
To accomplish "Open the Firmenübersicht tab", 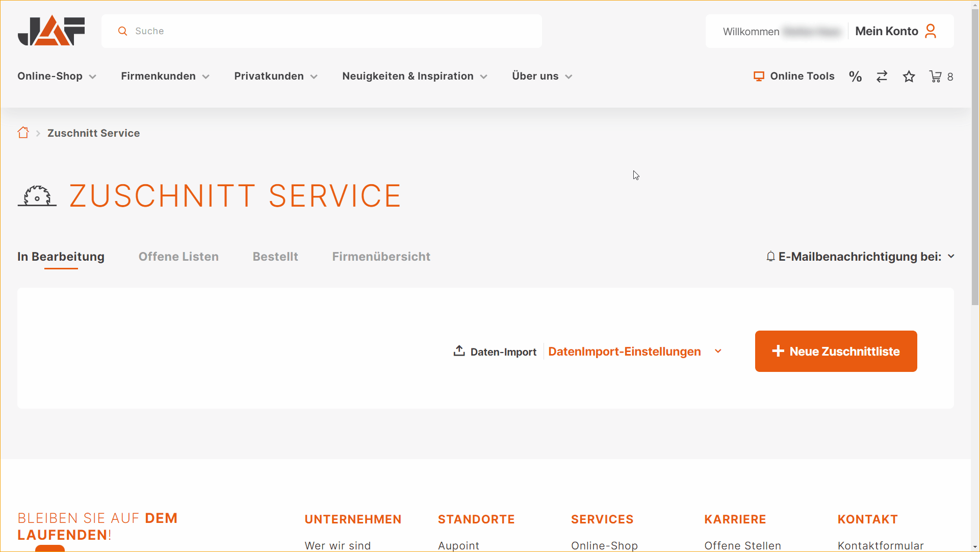I will (381, 257).
